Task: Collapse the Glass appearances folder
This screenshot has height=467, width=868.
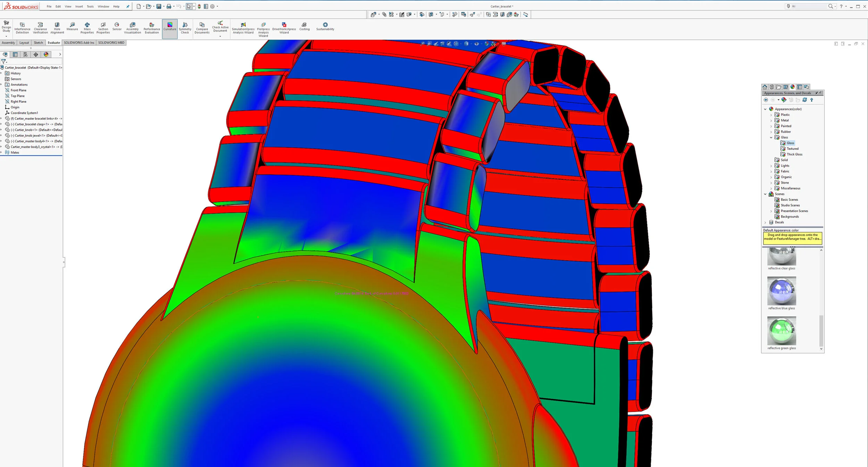Action: point(771,137)
